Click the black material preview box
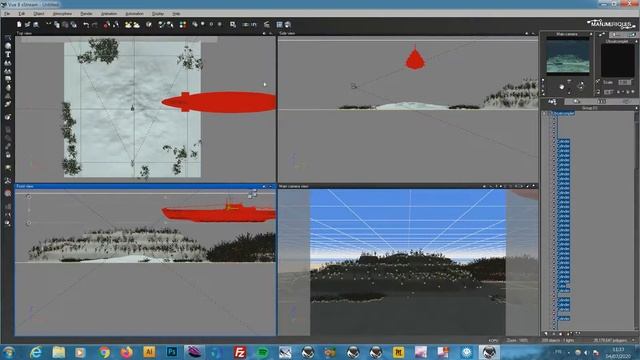The height and width of the screenshot is (360, 640). point(618,60)
